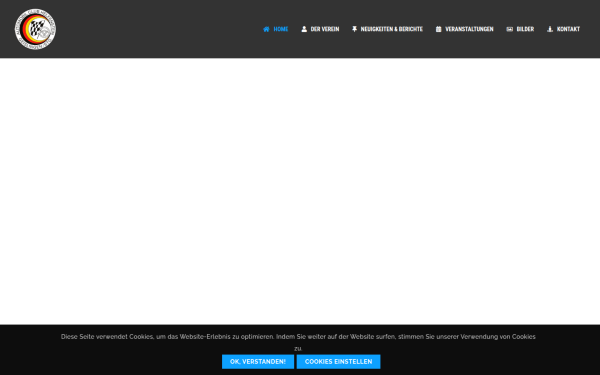Click the house icon beside Home
The width and height of the screenshot is (600, 375).
266,29
